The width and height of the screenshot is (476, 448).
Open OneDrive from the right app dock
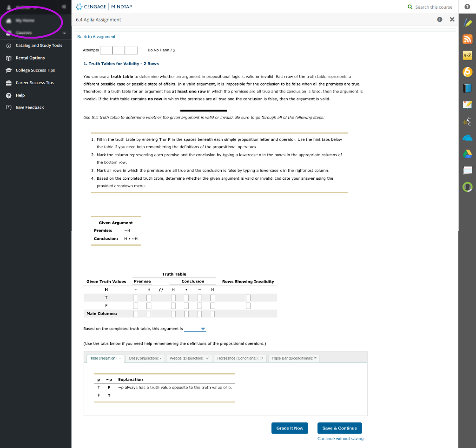467,137
